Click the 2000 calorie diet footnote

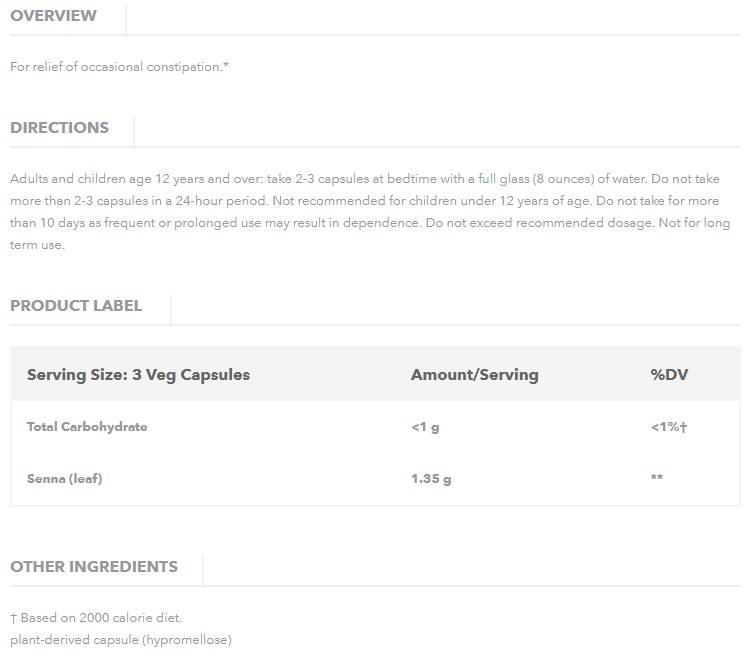(96, 618)
